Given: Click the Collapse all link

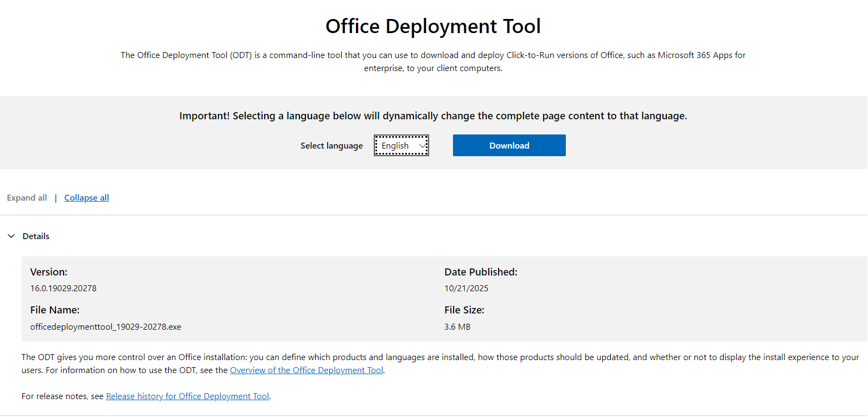Looking at the screenshot, I should [x=86, y=198].
